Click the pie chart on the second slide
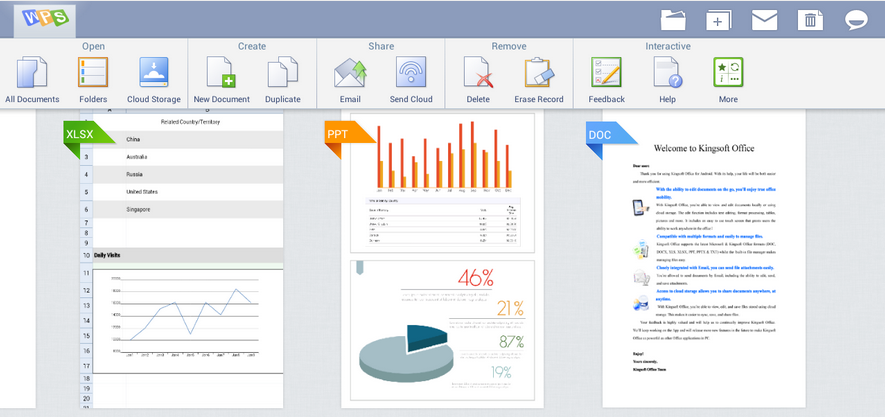Viewport: 885px width, 417px height. pyautogui.click(x=406, y=353)
